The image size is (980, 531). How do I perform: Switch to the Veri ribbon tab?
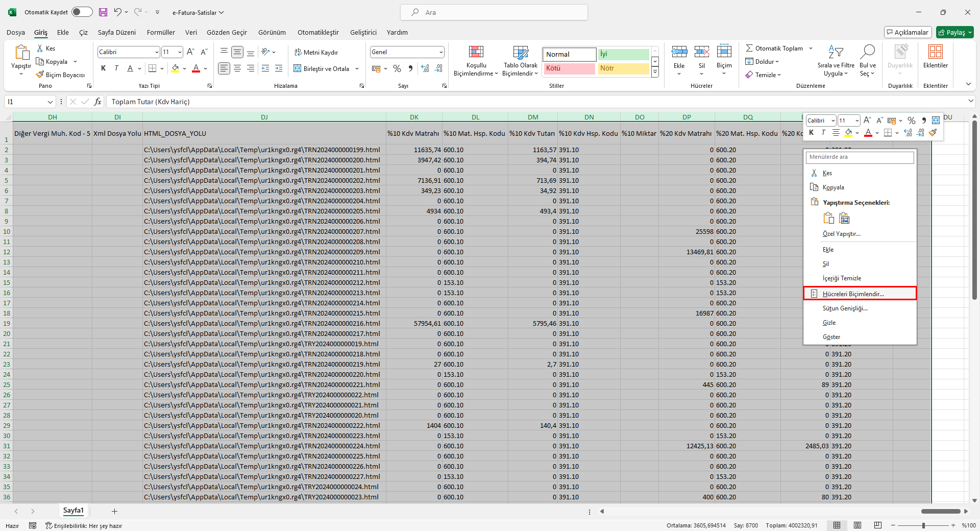(191, 33)
